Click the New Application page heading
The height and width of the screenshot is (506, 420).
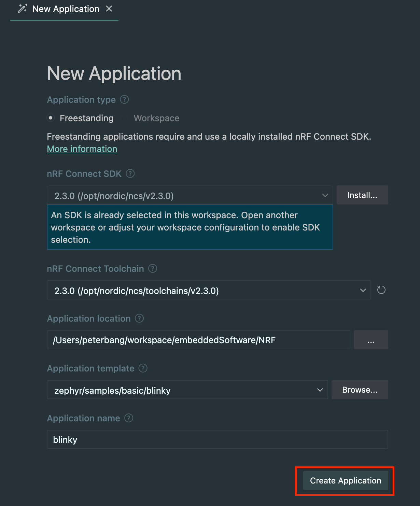114,73
